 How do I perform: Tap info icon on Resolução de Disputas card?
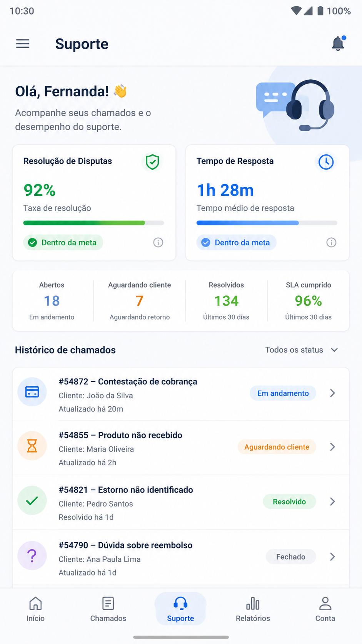click(x=158, y=242)
